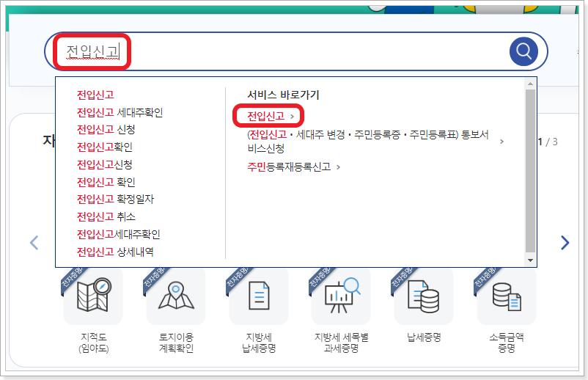Image resolution: width=588 pixels, height=380 pixels.
Task: Select the '전입신고 세대주확인' suggestion with space
Action: click(x=120, y=112)
